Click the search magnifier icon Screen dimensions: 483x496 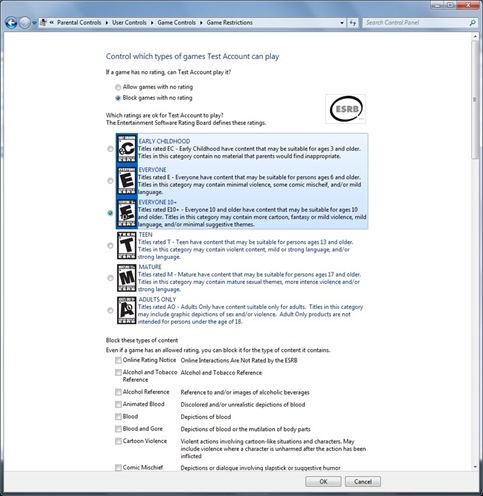pyautogui.click(x=472, y=23)
